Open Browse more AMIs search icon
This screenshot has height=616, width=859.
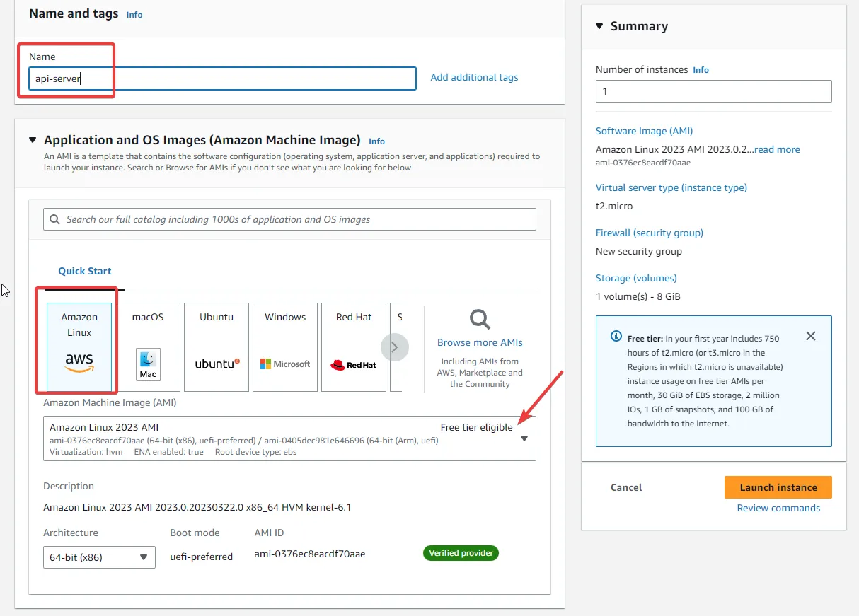pyautogui.click(x=479, y=320)
